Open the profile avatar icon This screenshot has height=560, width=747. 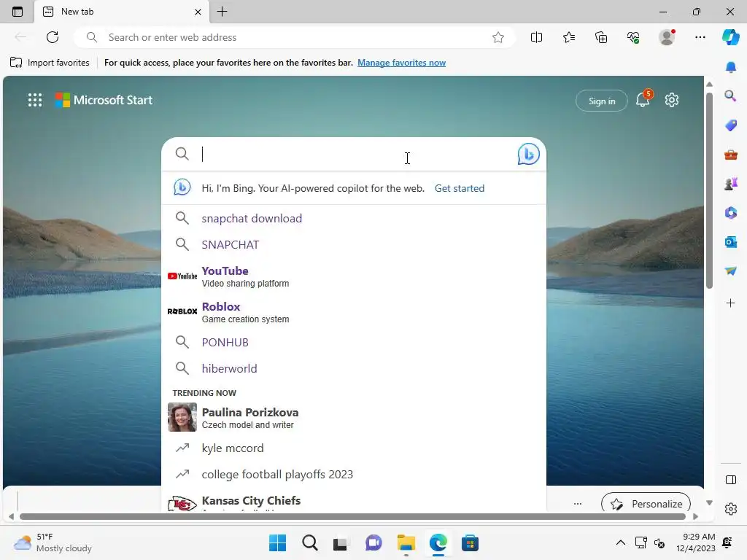click(667, 37)
